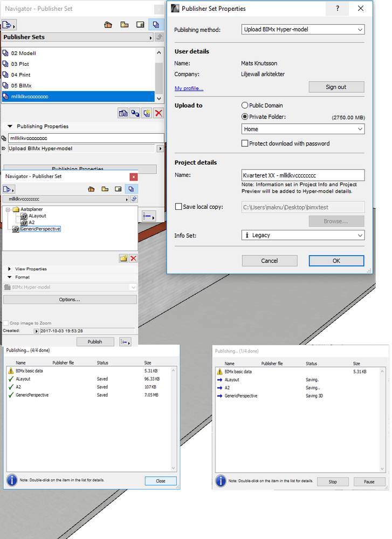392x539 pixels.
Task: Select Publisher Sets icon in lower Navigator
Action: tap(131, 189)
